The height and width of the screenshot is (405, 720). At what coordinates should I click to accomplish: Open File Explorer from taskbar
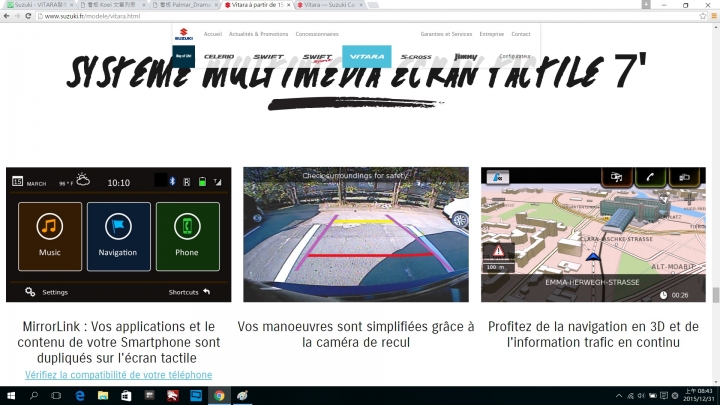coord(103,395)
